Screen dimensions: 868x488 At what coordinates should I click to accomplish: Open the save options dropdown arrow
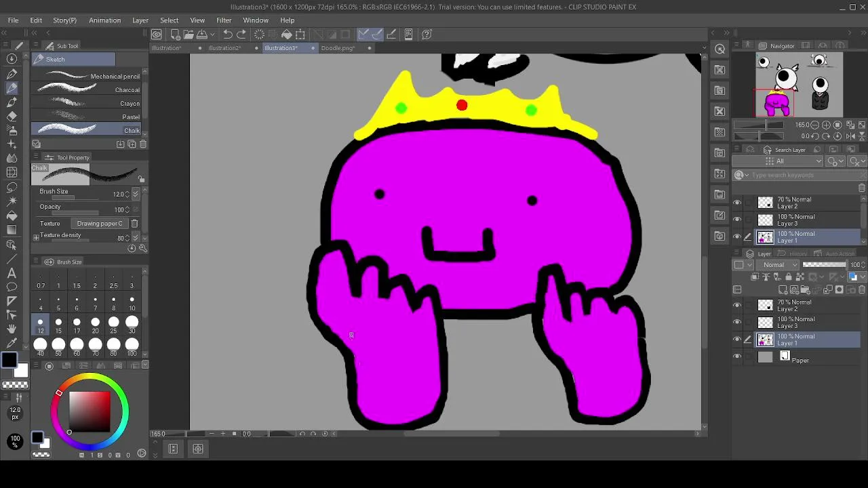tap(212, 34)
